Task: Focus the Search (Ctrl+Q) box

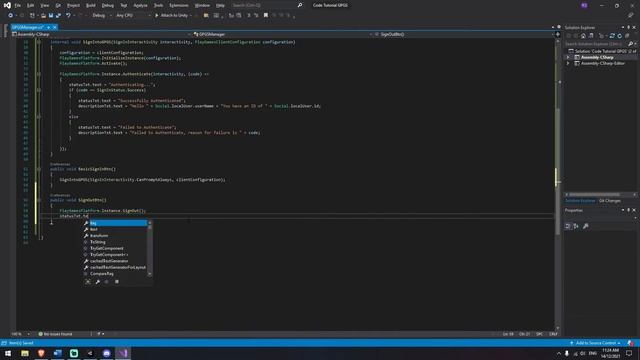Action: [267, 5]
